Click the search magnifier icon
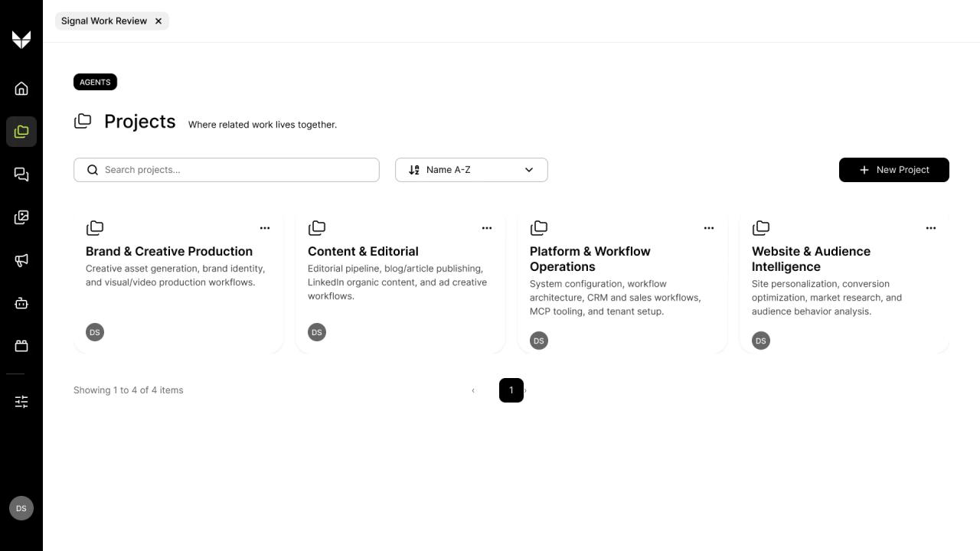 tap(93, 170)
